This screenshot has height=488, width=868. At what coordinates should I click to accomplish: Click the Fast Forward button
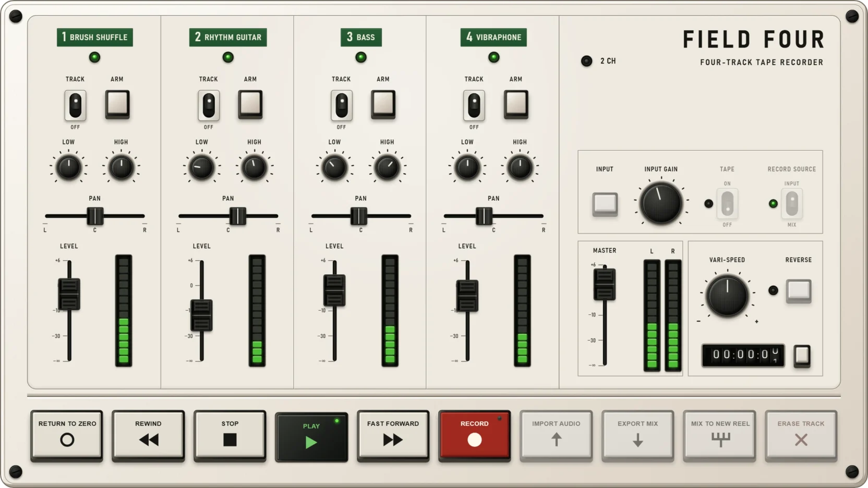point(393,435)
